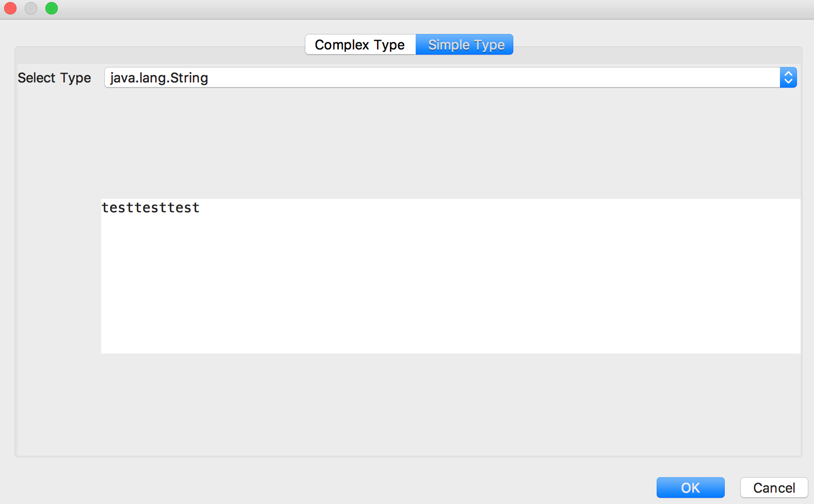Click the green zoom window button
Image resolution: width=814 pixels, height=504 pixels.
[52, 8]
